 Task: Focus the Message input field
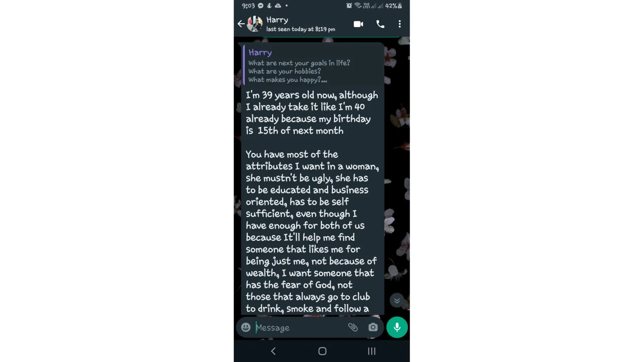click(x=299, y=328)
